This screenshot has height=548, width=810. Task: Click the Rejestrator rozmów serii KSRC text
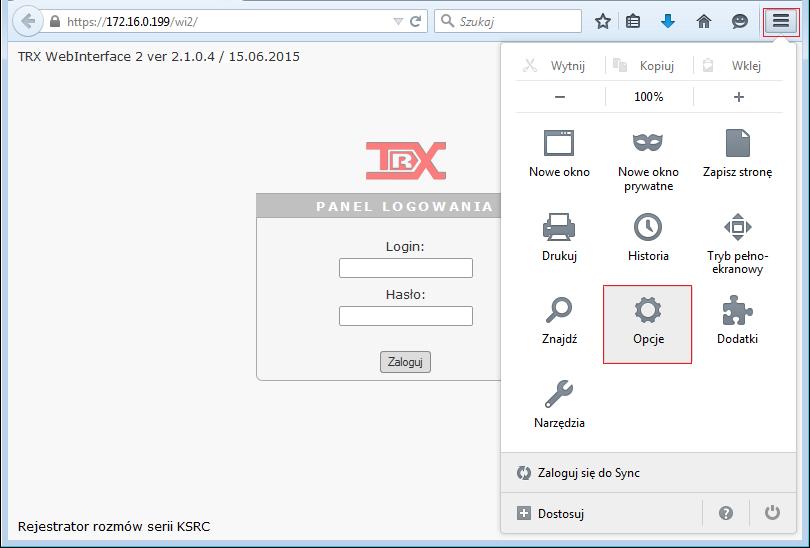(114, 526)
